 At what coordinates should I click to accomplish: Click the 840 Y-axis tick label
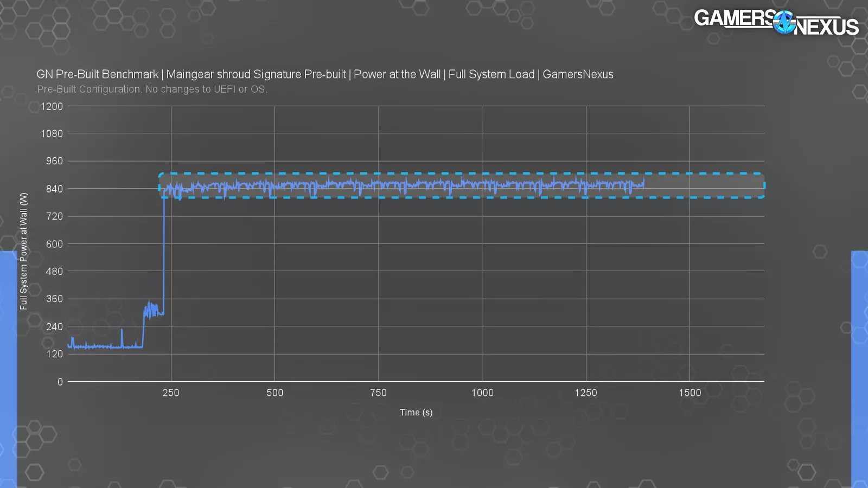pos(54,189)
